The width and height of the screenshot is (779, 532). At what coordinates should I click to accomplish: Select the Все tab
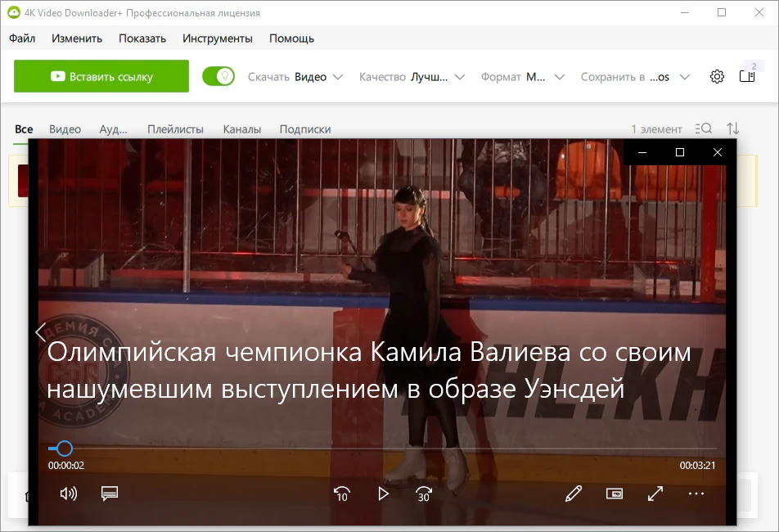click(x=24, y=129)
